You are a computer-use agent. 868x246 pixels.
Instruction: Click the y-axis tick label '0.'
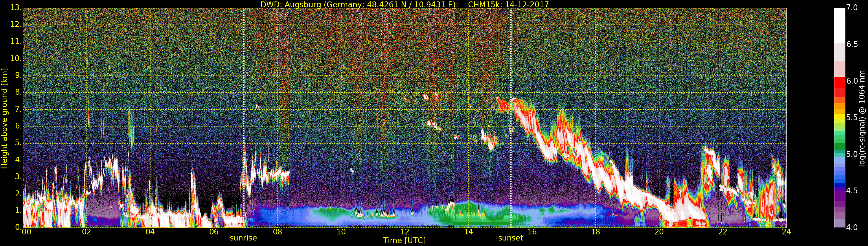[18, 227]
